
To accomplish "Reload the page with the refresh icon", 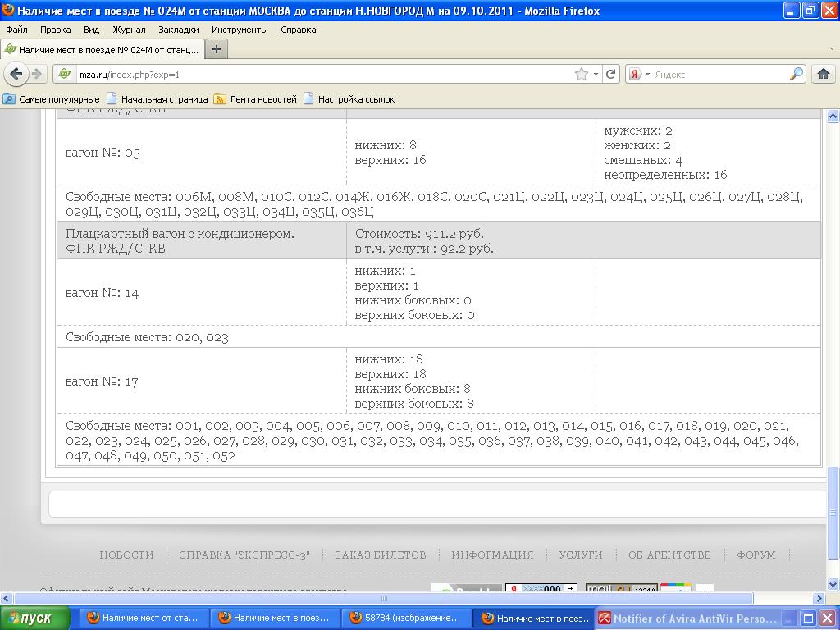I will [611, 74].
